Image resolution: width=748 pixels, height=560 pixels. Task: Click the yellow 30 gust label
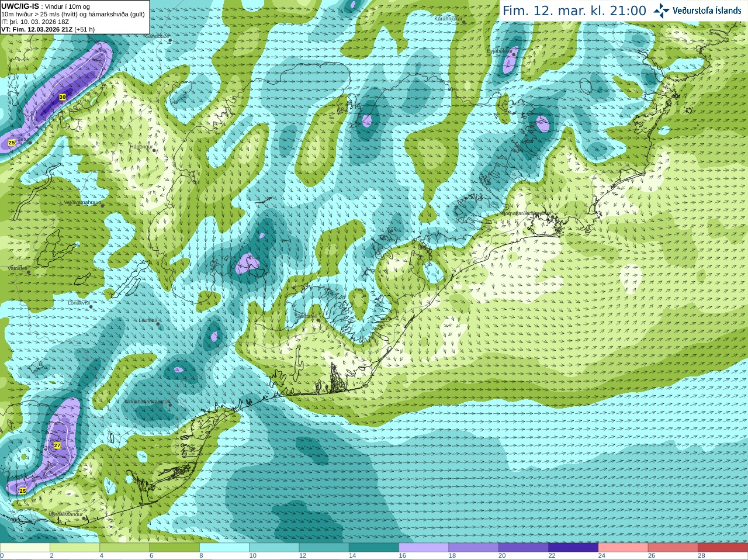pyautogui.click(x=63, y=96)
